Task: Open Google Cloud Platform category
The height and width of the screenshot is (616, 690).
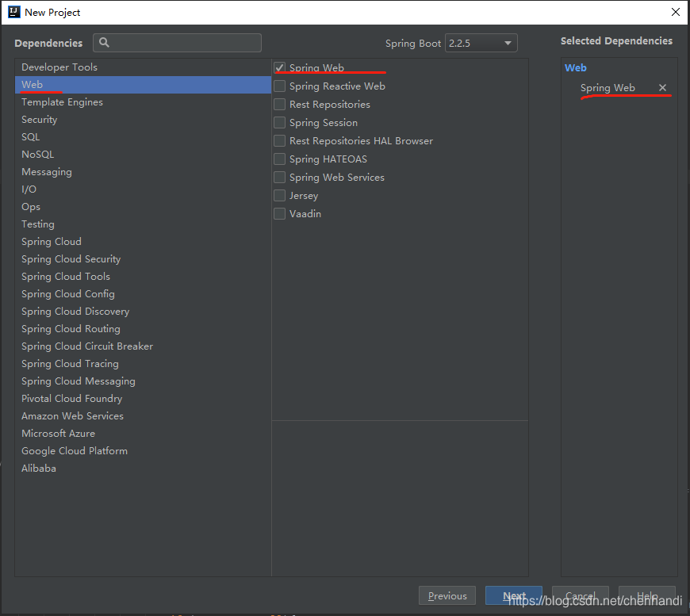Action: point(143,451)
